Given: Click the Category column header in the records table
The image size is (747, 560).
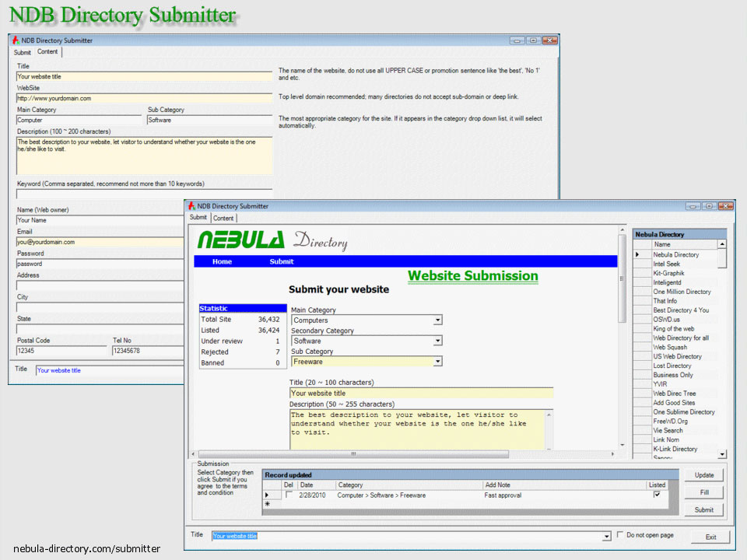Looking at the screenshot, I should 409,485.
